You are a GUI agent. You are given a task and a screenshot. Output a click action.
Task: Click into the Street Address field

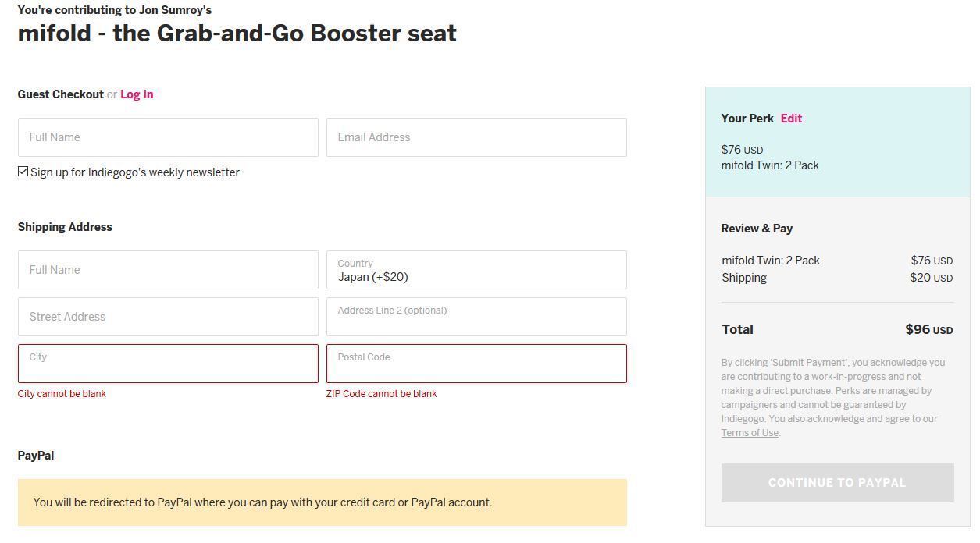tap(168, 317)
